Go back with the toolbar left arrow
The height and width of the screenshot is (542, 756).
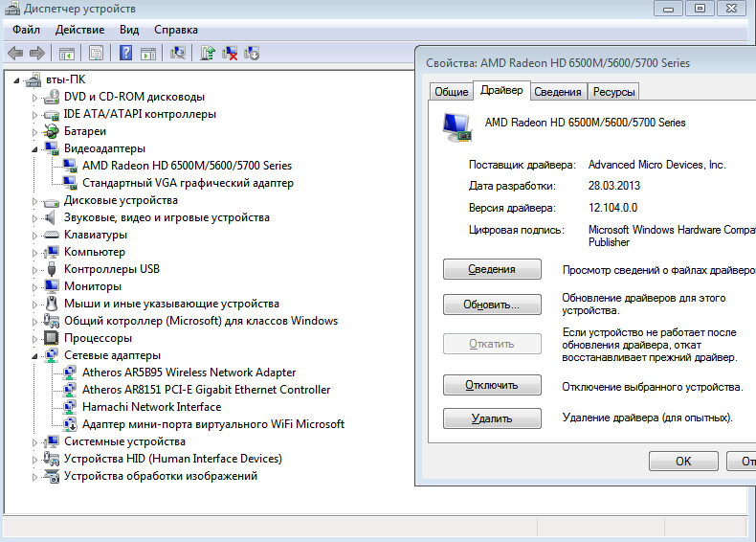pos(16,53)
